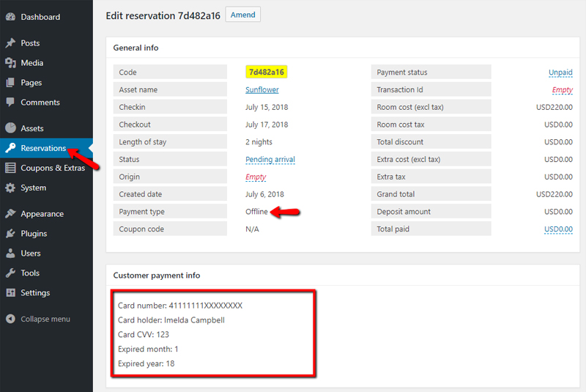Open Assets menu label
Viewport: 586px width, 392px height.
(32, 128)
